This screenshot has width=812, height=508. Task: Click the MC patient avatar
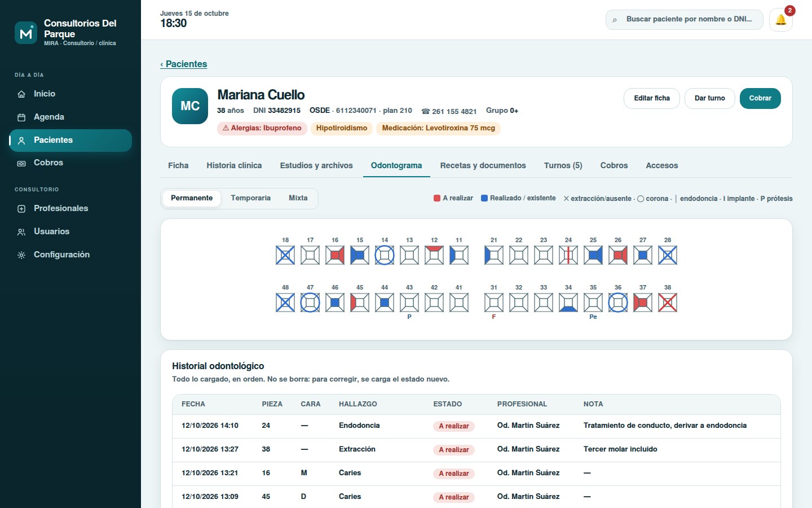(x=190, y=106)
